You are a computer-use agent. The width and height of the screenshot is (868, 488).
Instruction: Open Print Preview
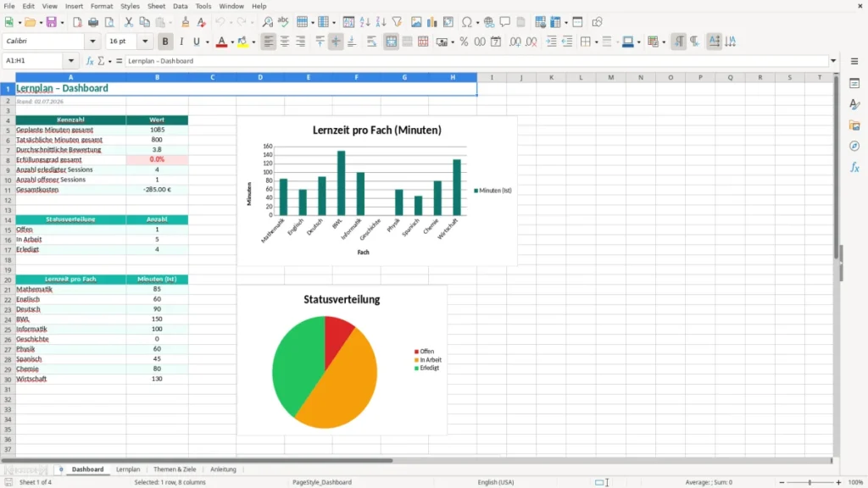point(109,22)
